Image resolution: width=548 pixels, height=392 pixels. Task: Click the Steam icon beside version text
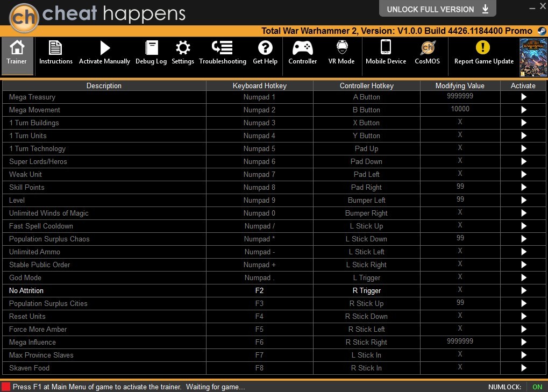coord(542,31)
